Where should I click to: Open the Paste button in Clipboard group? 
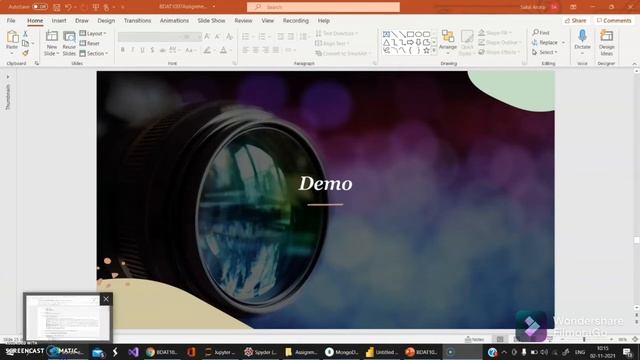[12, 42]
